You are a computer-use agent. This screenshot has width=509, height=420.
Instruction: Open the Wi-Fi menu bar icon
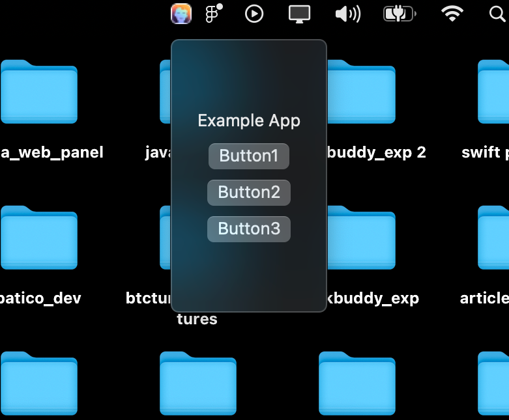(x=452, y=14)
